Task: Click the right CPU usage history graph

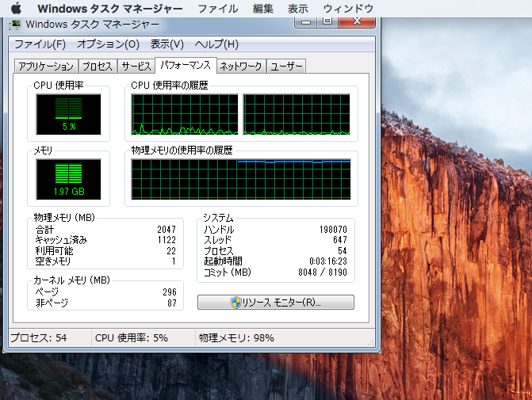Action: (x=297, y=115)
